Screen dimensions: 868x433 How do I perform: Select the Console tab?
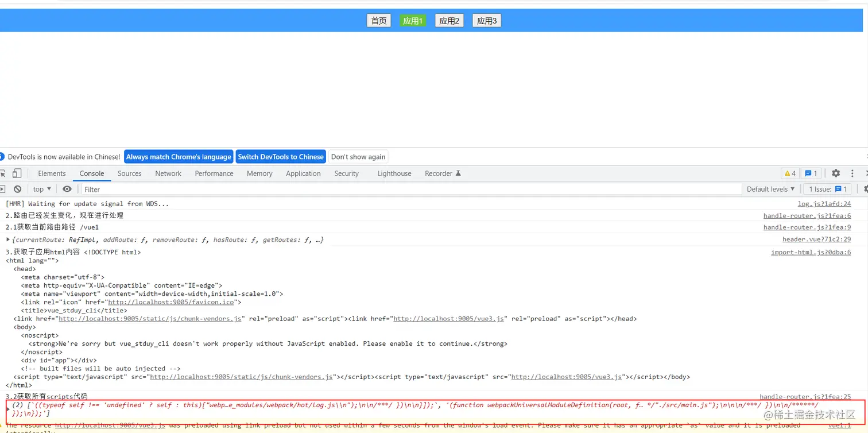point(92,173)
